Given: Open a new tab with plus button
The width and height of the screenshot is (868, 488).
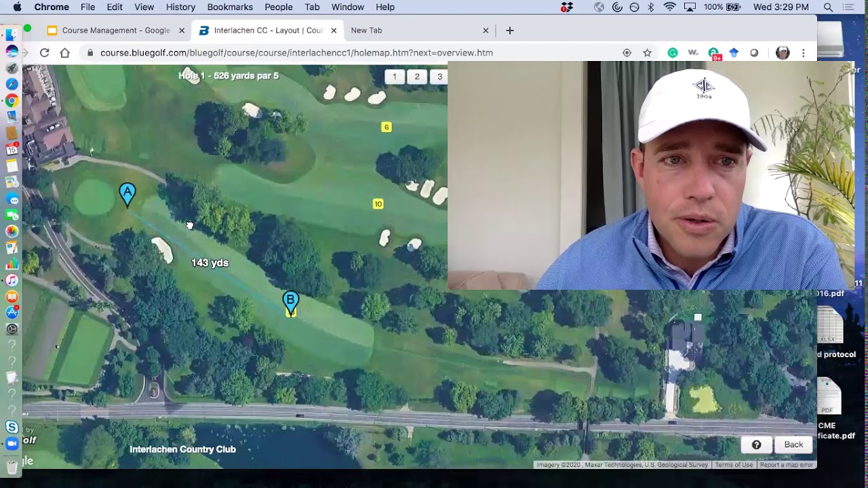Looking at the screenshot, I should 510,30.
